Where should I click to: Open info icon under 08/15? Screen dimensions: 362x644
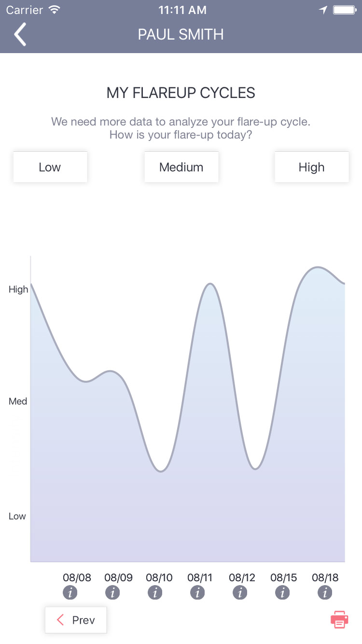pyautogui.click(x=282, y=592)
